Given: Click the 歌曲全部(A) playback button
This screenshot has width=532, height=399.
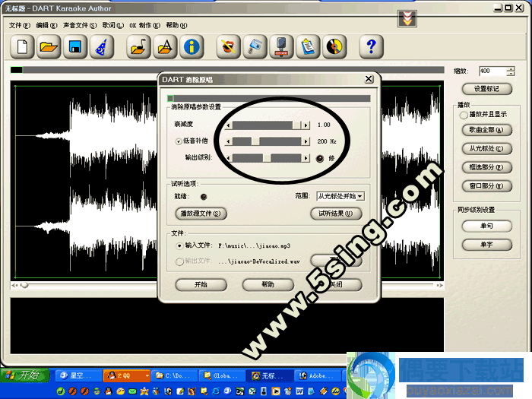Looking at the screenshot, I should [x=487, y=130].
